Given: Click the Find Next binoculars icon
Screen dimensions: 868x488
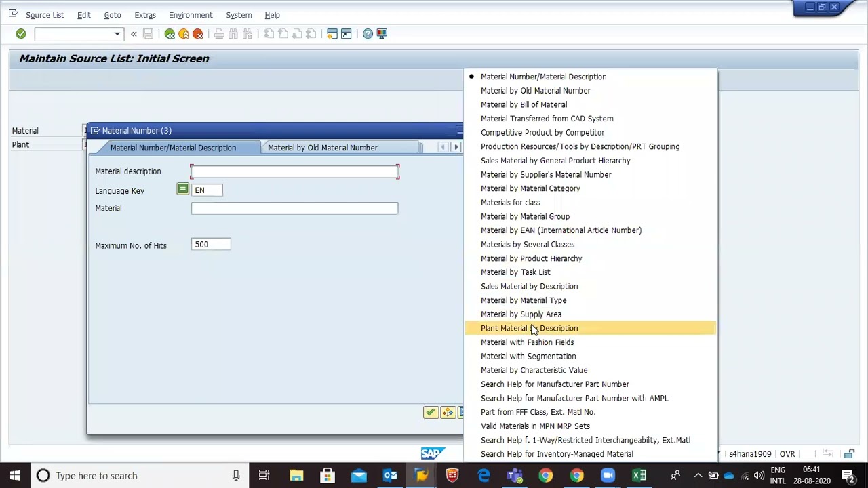Looking at the screenshot, I should [x=248, y=34].
